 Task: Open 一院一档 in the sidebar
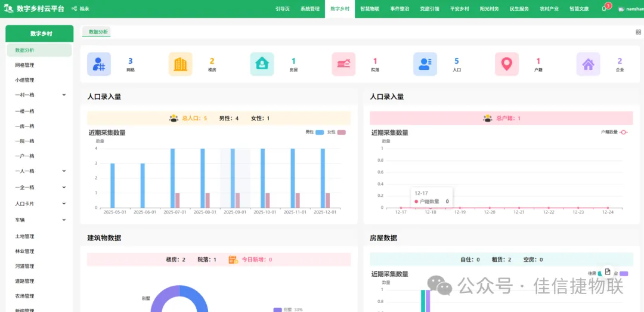39,141
